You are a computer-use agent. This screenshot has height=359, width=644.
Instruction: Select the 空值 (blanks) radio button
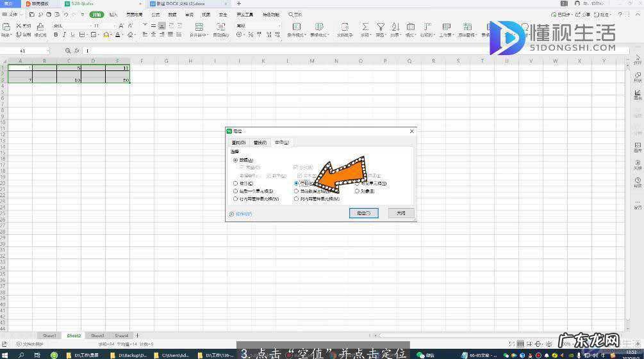tap(296, 183)
